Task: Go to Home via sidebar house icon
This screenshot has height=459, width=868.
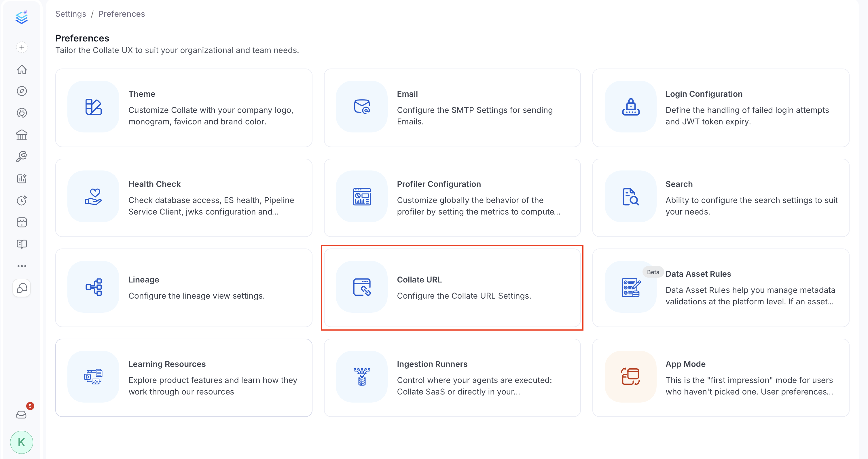Action: point(22,69)
